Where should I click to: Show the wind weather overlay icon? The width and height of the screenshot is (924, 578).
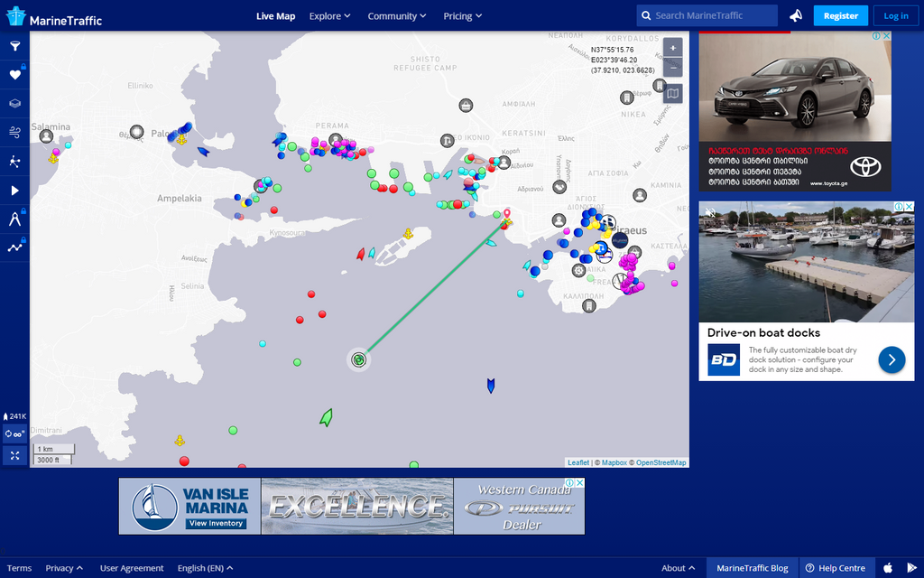pos(14,132)
